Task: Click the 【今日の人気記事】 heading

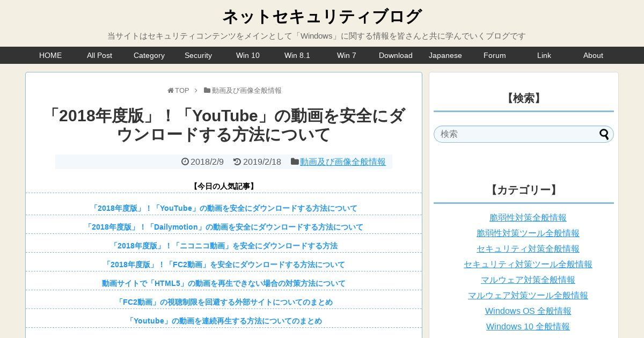Action: [224, 186]
